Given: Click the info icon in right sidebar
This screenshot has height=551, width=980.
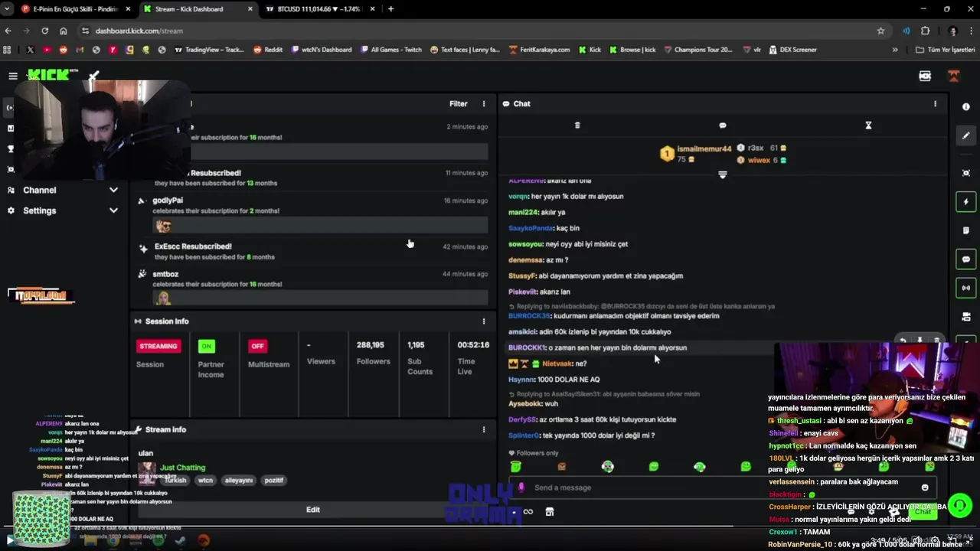Looking at the screenshot, I should [x=966, y=107].
